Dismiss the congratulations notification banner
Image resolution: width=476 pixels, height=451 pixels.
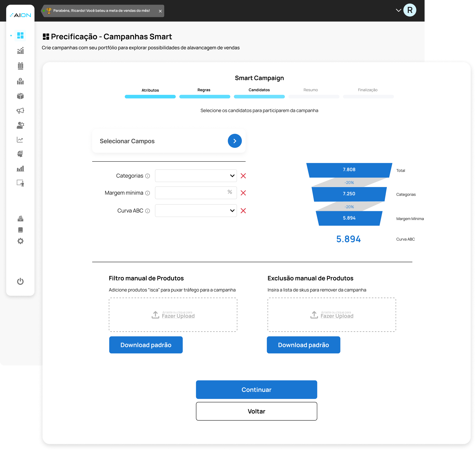click(x=160, y=11)
